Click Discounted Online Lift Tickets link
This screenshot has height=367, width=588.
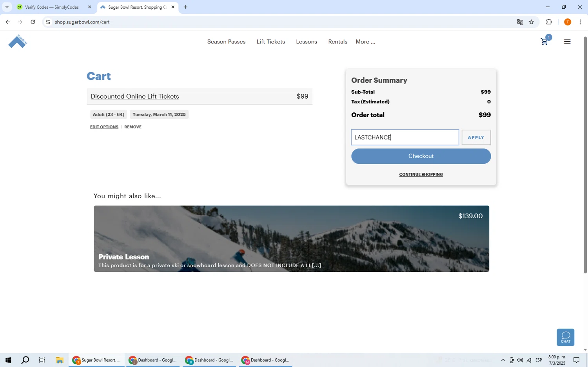click(x=135, y=96)
